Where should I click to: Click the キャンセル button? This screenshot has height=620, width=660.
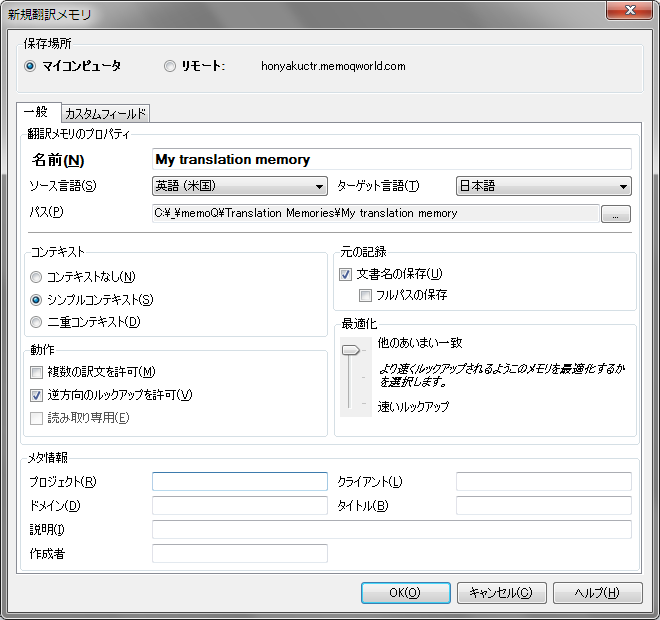point(501,592)
